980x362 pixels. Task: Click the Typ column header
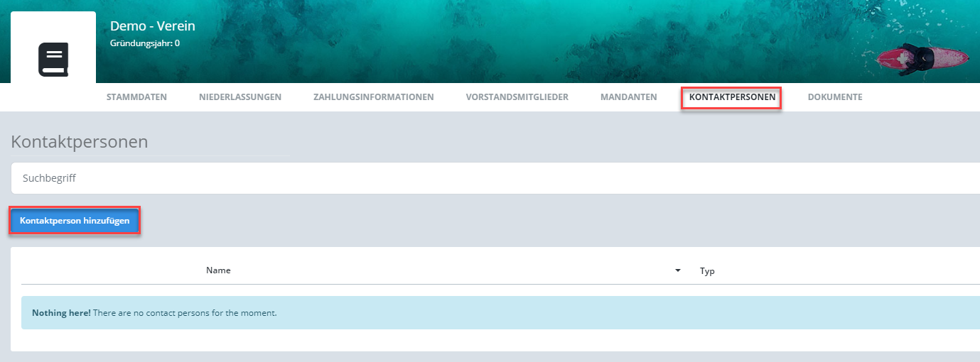point(707,271)
